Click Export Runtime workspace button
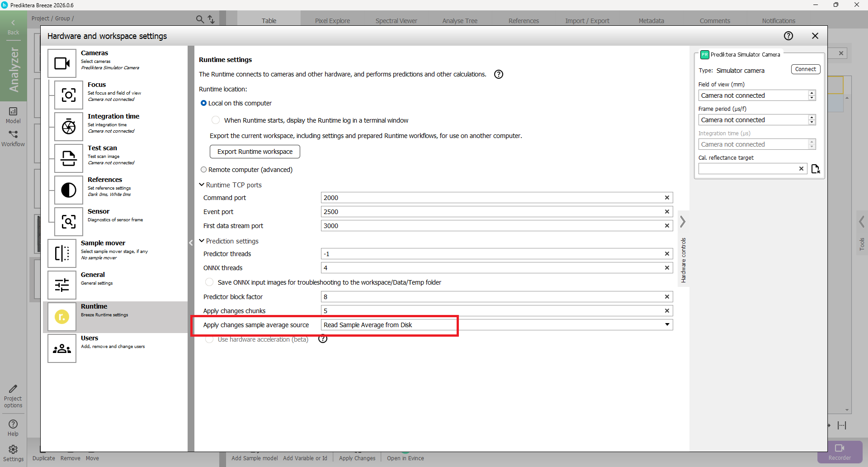 pos(255,152)
